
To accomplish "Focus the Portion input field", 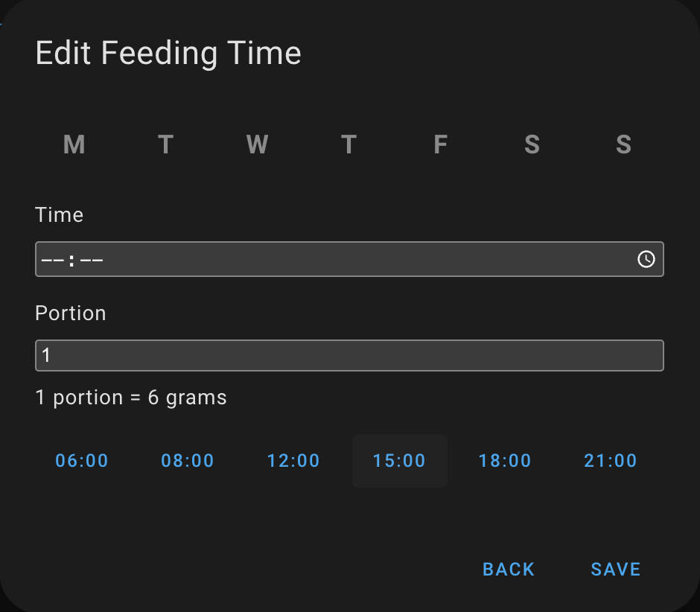I will [x=349, y=356].
